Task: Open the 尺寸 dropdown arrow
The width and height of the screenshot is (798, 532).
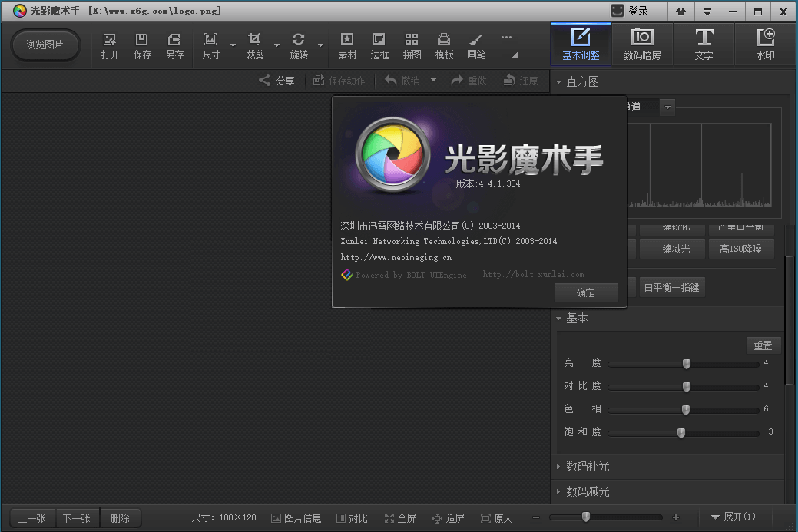Action: coord(233,45)
